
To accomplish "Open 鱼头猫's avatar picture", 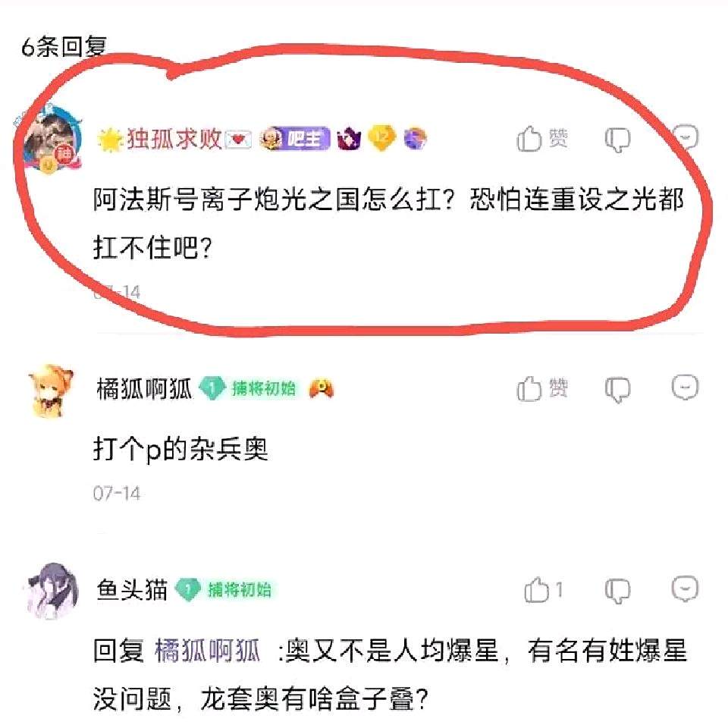I will pyautogui.click(x=50, y=591).
